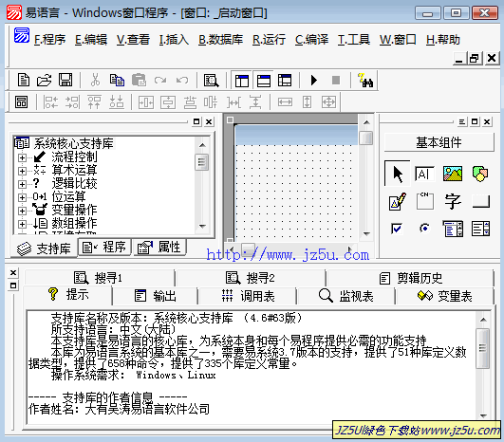This screenshot has height=442, width=504.
Task: Select the button component icon
Action: coord(481,202)
